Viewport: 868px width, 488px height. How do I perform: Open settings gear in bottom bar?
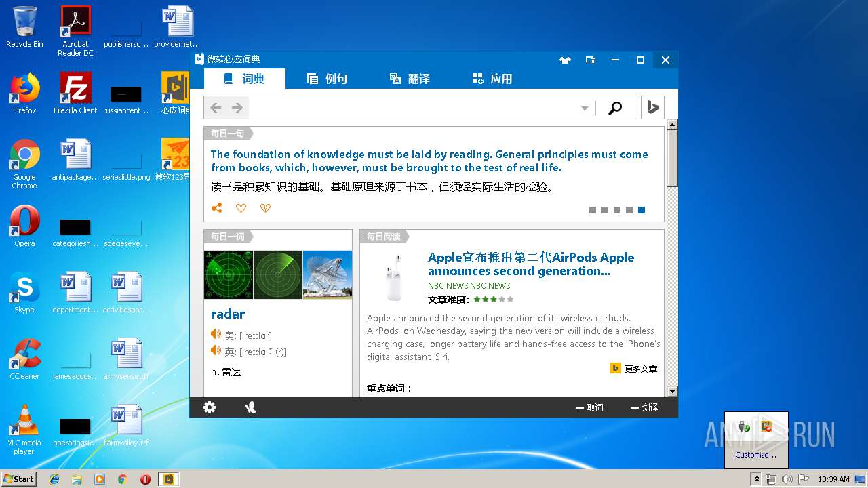click(210, 407)
